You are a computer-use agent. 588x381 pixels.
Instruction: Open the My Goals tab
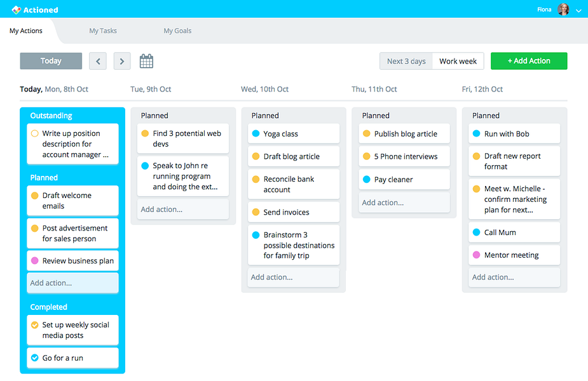[177, 30]
